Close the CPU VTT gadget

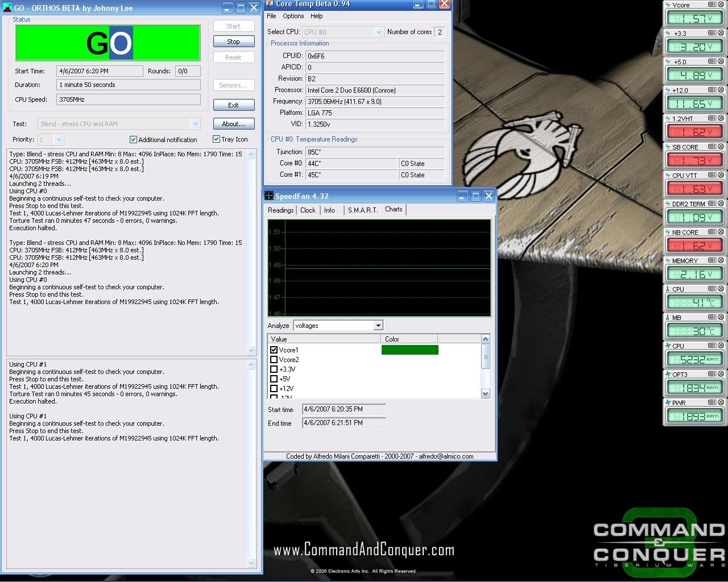coord(720,175)
